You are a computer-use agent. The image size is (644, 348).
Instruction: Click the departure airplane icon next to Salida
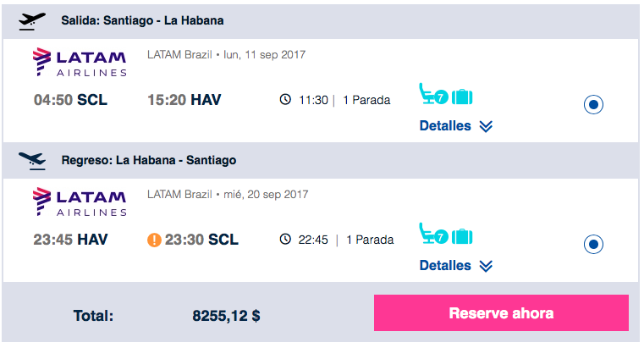tap(32, 21)
